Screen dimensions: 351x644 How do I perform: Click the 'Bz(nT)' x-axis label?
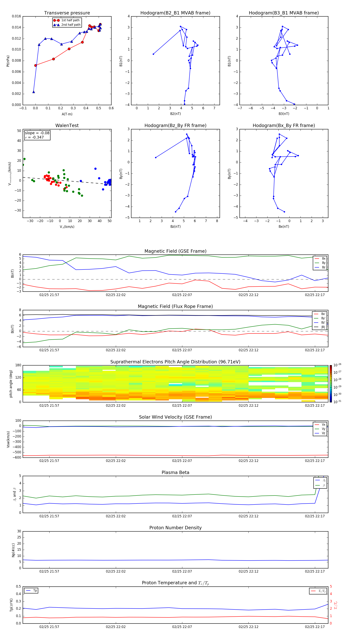tap(175, 227)
